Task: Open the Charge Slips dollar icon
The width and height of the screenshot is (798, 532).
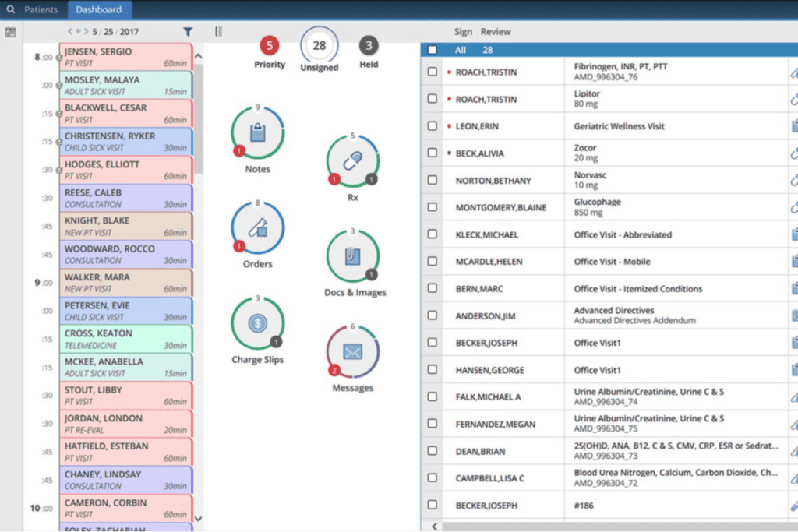Action: point(257,322)
